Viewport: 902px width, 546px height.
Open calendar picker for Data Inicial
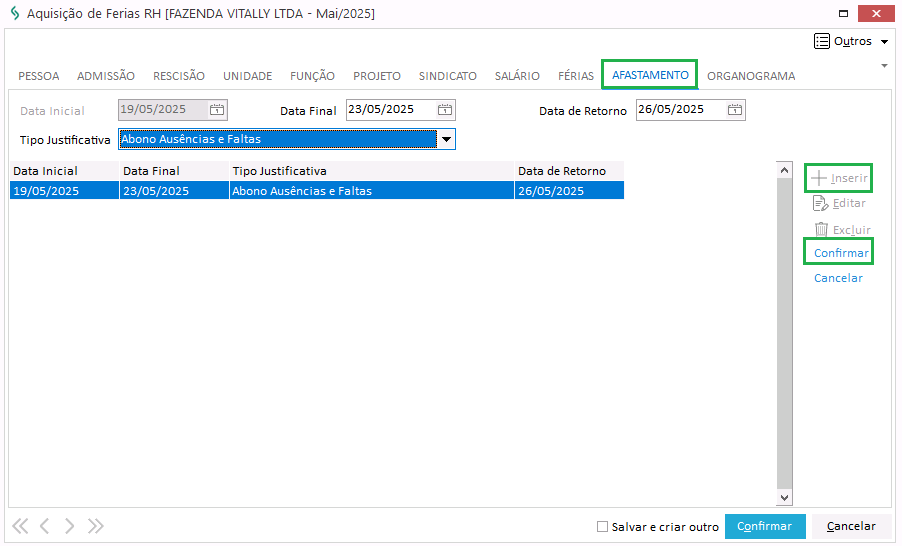[x=217, y=110]
